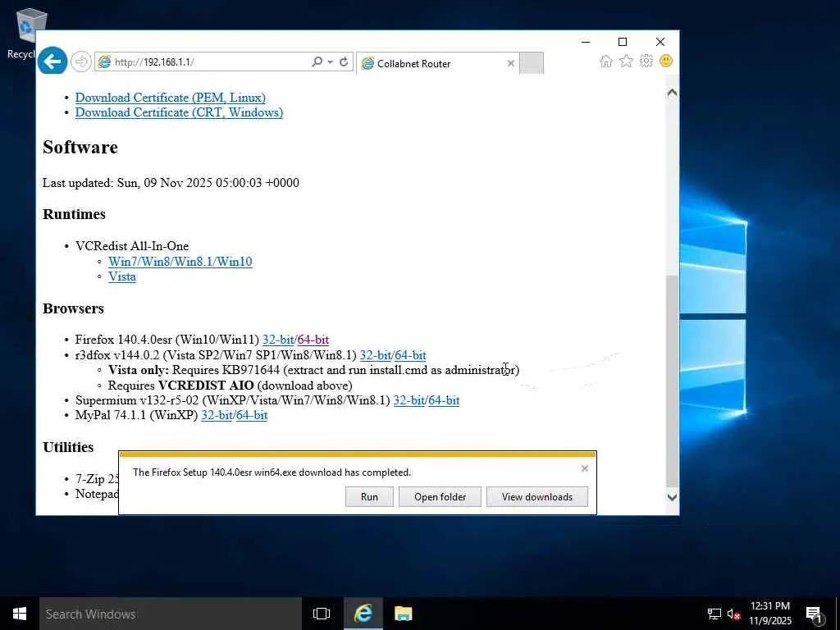The height and width of the screenshot is (630, 840).
Task: Go back with the blue back arrow
Action: (x=52, y=61)
